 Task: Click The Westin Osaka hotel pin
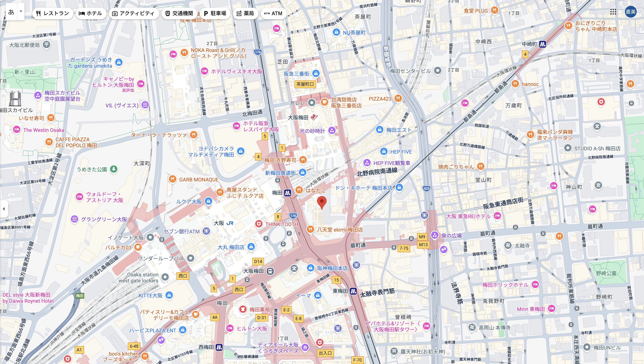tap(16, 130)
